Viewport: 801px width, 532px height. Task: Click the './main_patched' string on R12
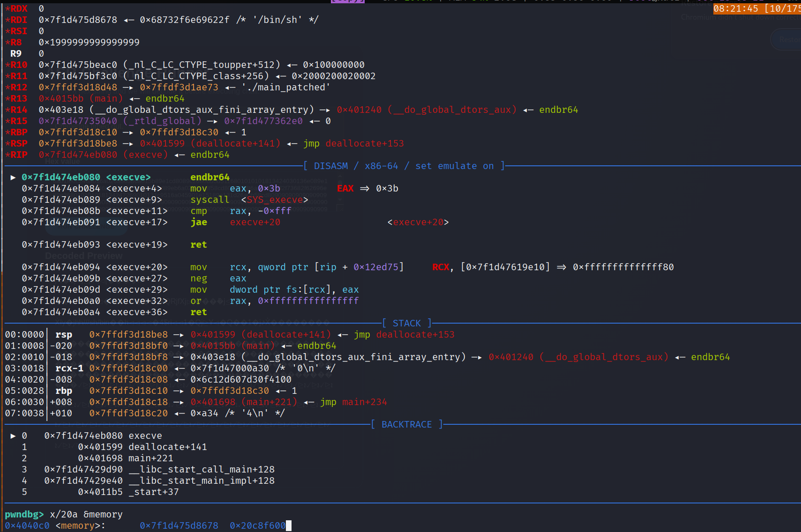coord(286,88)
